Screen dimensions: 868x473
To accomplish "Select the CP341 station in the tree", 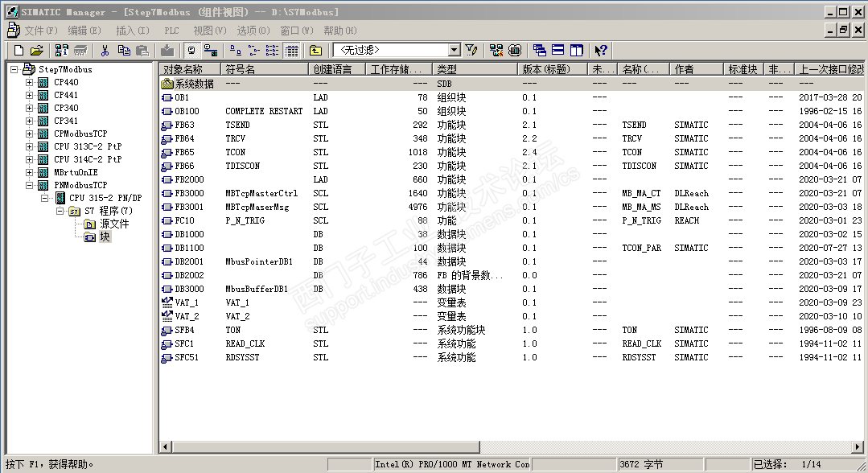I will [x=66, y=121].
